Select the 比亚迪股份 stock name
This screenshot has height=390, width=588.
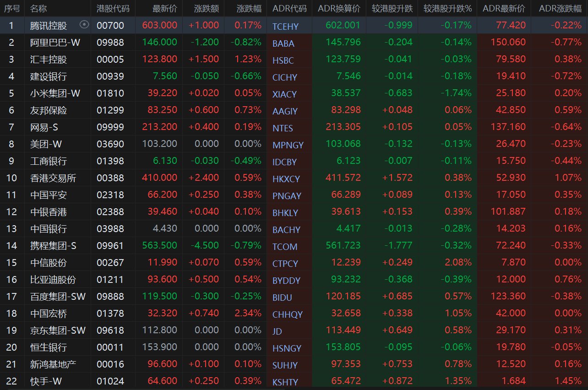[53, 280]
